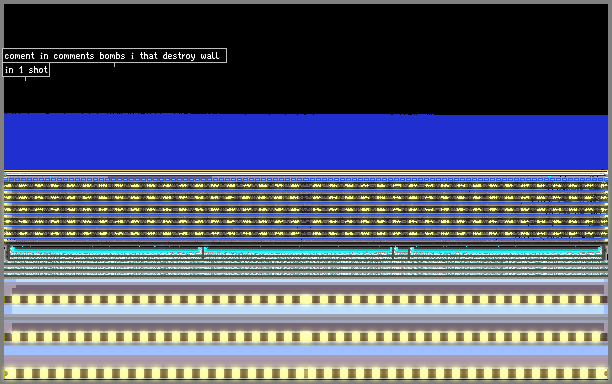Viewport: 612px width, 384px height.
Task: Select the first row of yellow zigzag wall pattern
Action: (306, 185)
